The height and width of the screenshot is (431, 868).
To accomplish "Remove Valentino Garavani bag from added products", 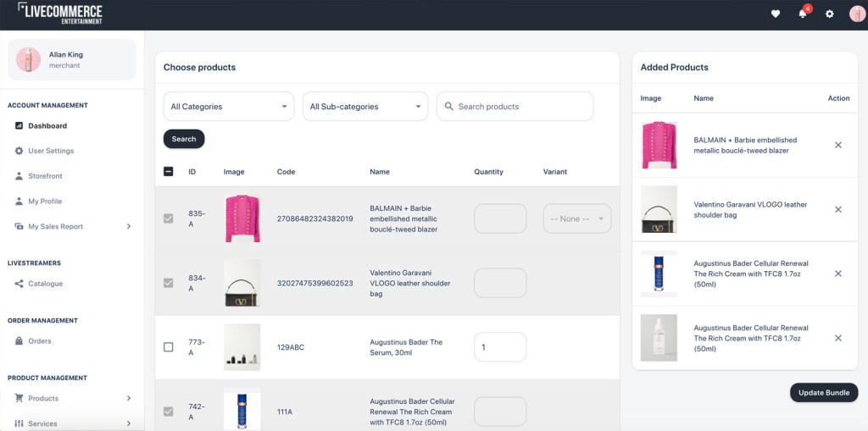I will (x=838, y=209).
